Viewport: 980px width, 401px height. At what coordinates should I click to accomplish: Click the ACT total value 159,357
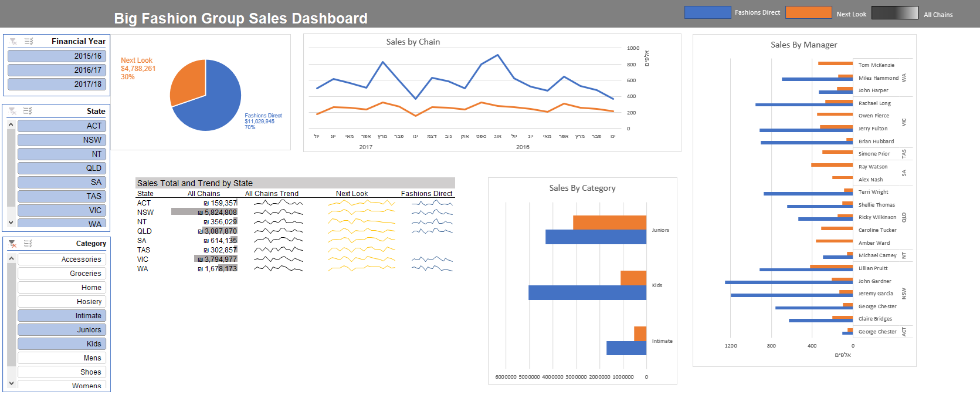(x=220, y=203)
